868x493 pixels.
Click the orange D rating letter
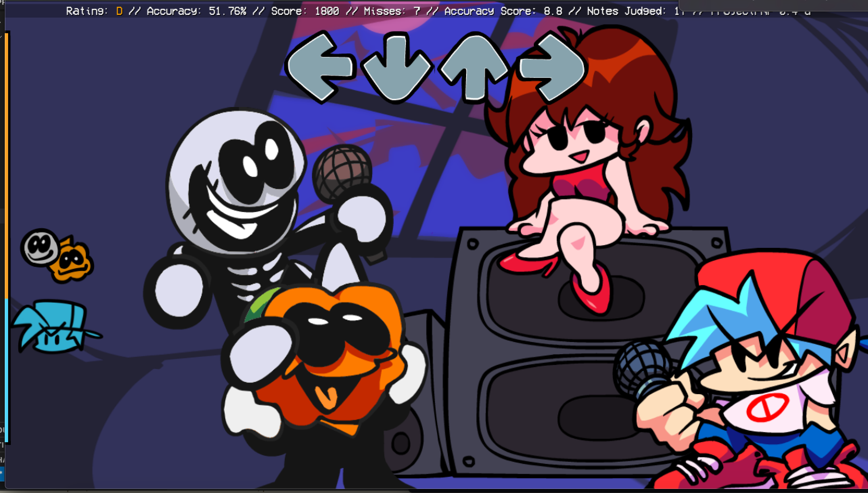(x=119, y=11)
